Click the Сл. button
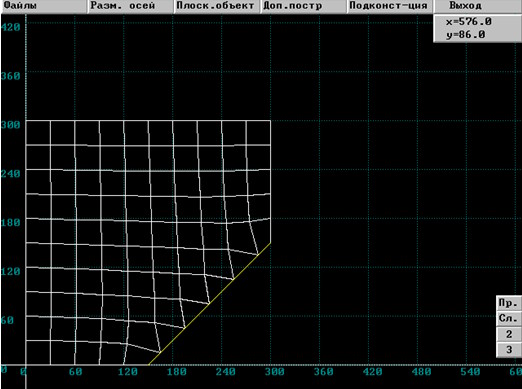 tap(509, 318)
